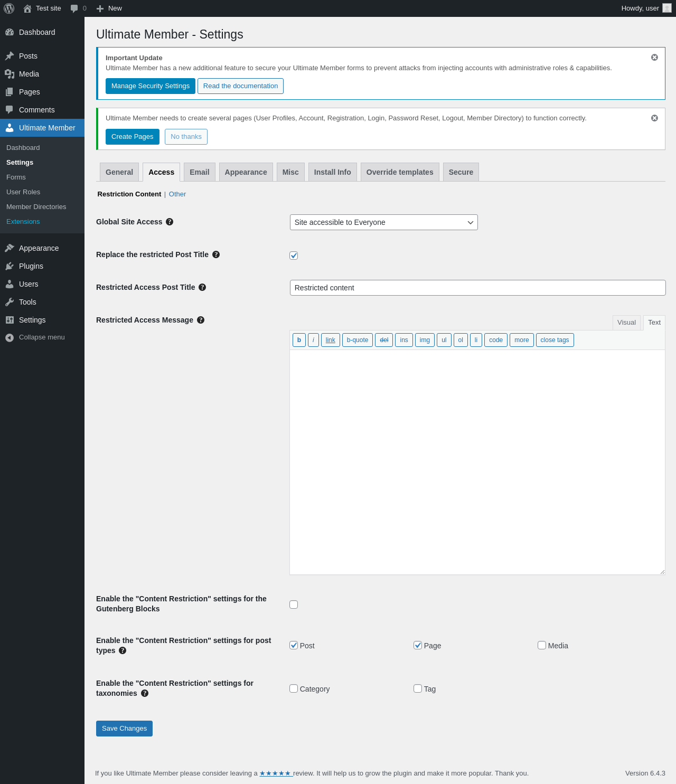
Task: Click the WordPress logo in admin bar
Action: pos(9,8)
